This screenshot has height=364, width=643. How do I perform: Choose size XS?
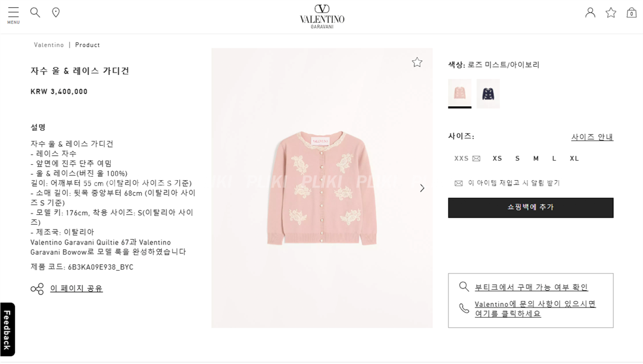pyautogui.click(x=497, y=158)
